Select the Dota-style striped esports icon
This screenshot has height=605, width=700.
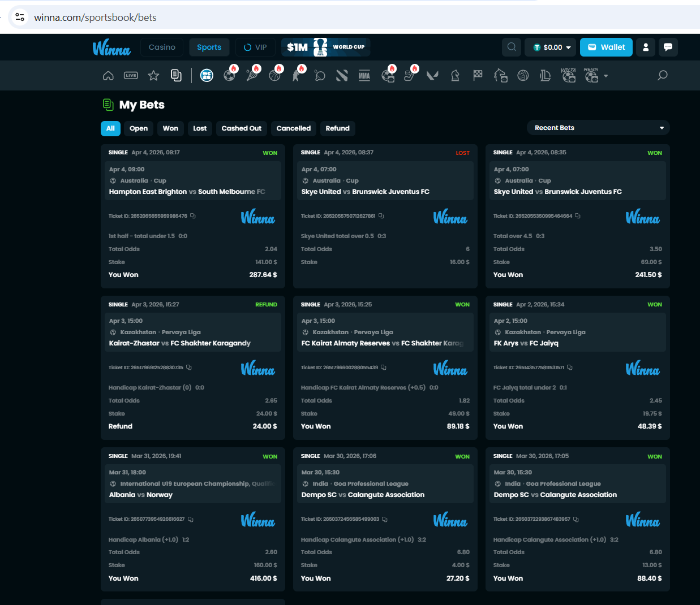pos(342,76)
